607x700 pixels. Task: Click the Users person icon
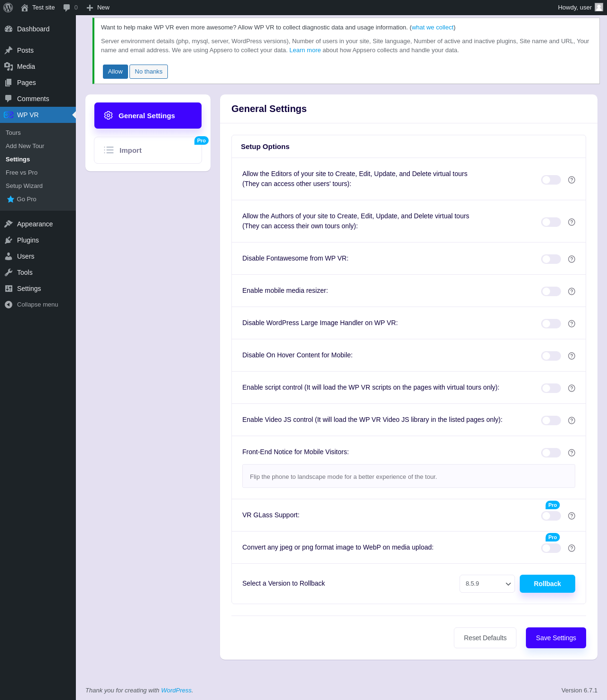pos(9,256)
